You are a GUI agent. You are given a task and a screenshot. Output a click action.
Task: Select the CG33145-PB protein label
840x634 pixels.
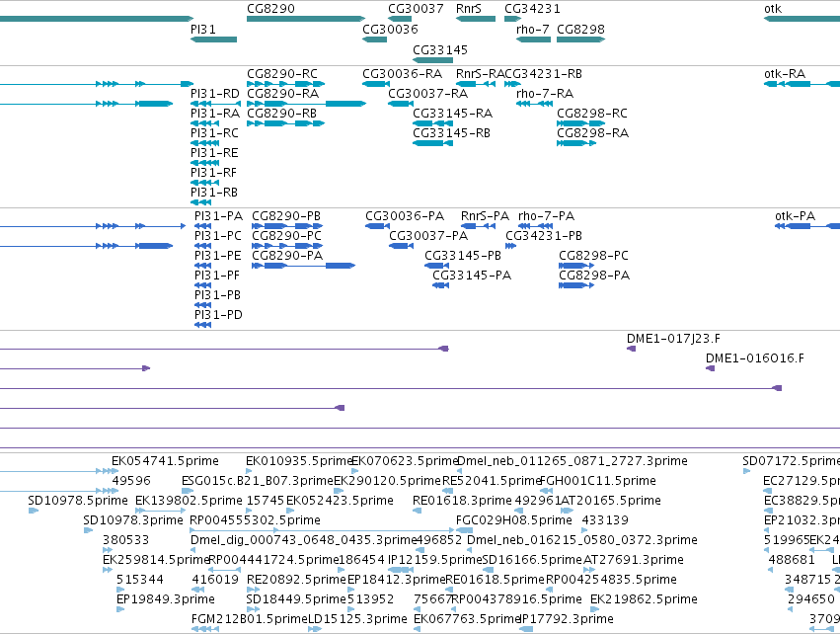pos(463,256)
